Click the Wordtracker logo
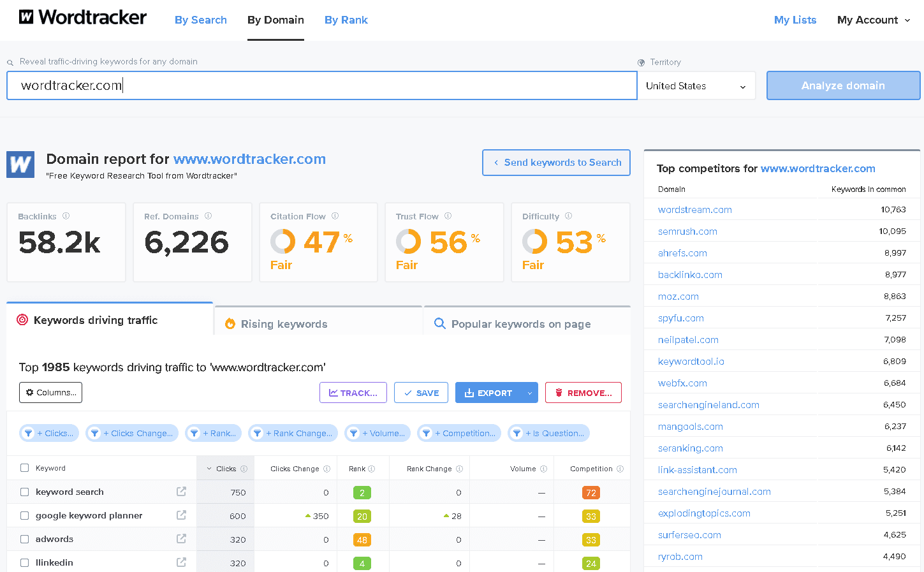The height and width of the screenshot is (572, 924). 83,17
